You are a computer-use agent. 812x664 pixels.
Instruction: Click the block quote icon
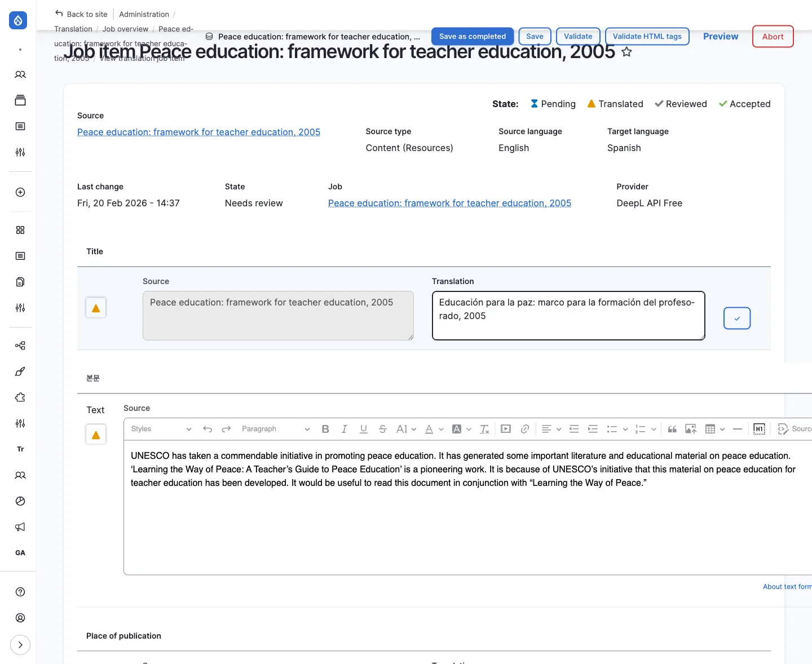(x=672, y=429)
